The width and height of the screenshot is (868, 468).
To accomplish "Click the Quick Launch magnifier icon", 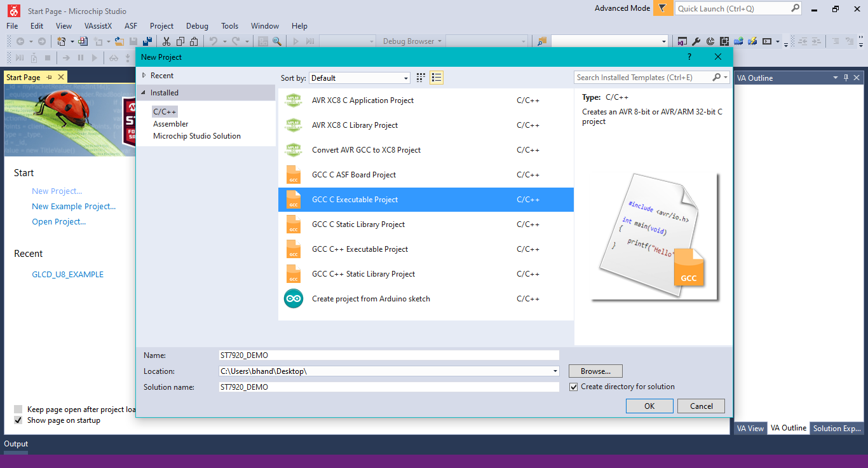I will point(795,8).
